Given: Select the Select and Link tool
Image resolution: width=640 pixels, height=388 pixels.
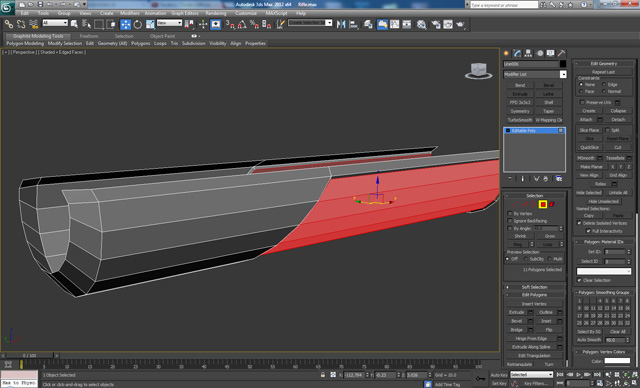Looking at the screenshot, I should (x=9, y=24).
